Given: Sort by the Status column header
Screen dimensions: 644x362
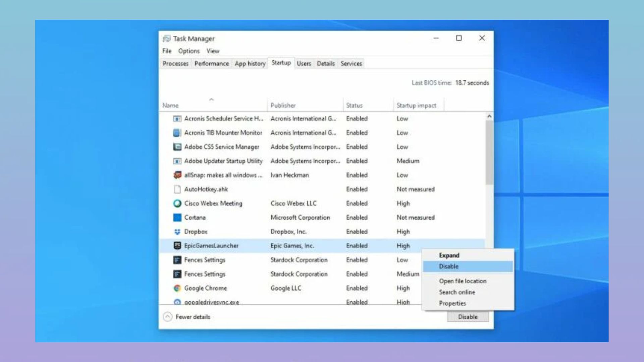Looking at the screenshot, I should 355,105.
